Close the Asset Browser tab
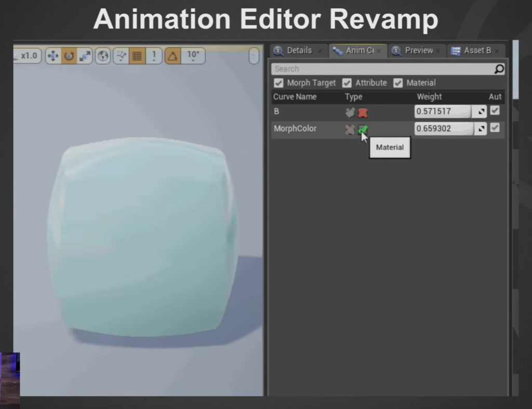The width and height of the screenshot is (532, 409). pos(497,51)
